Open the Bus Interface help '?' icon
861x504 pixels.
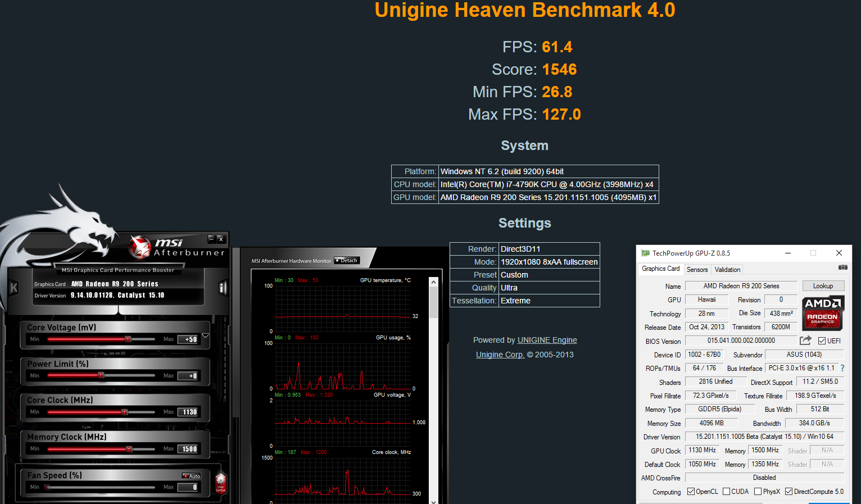click(842, 368)
